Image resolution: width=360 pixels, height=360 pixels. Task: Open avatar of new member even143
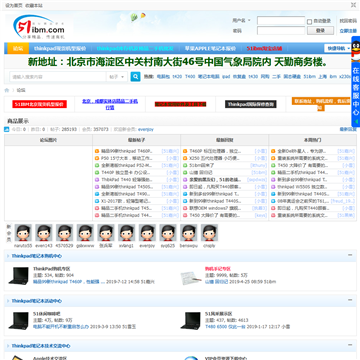pyautogui.click(x=44, y=233)
